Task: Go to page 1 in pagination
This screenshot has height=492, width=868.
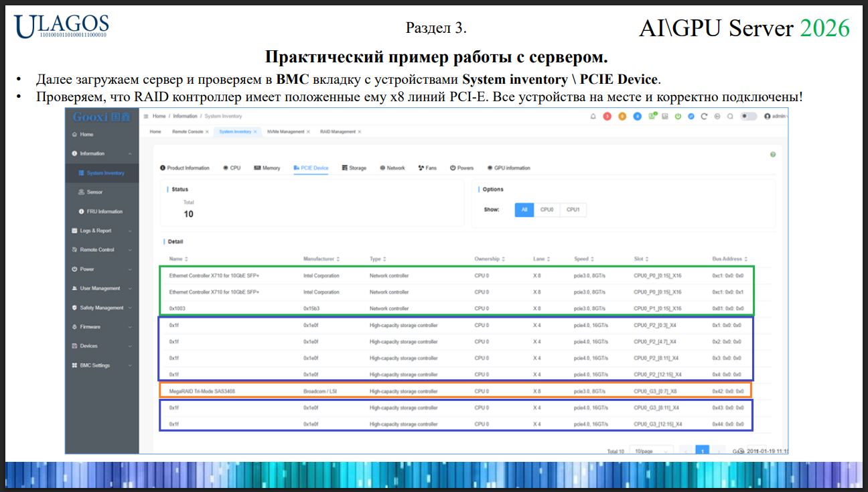Action: [x=702, y=451]
